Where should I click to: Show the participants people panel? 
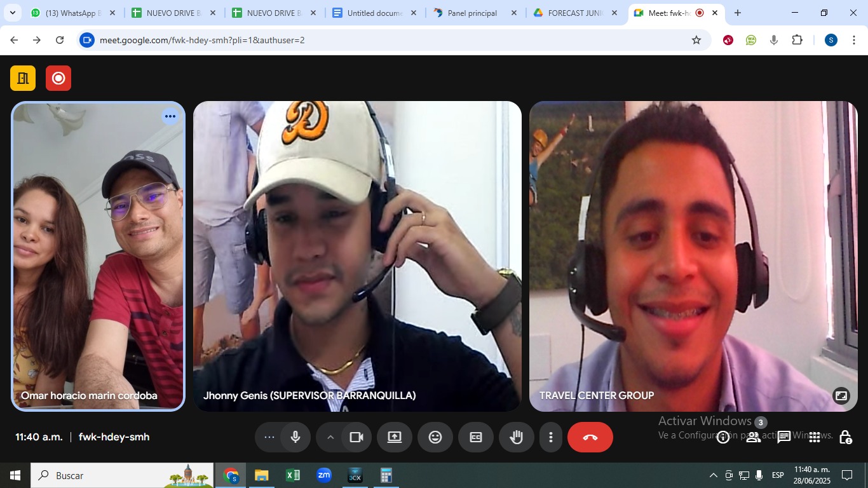coord(754,437)
